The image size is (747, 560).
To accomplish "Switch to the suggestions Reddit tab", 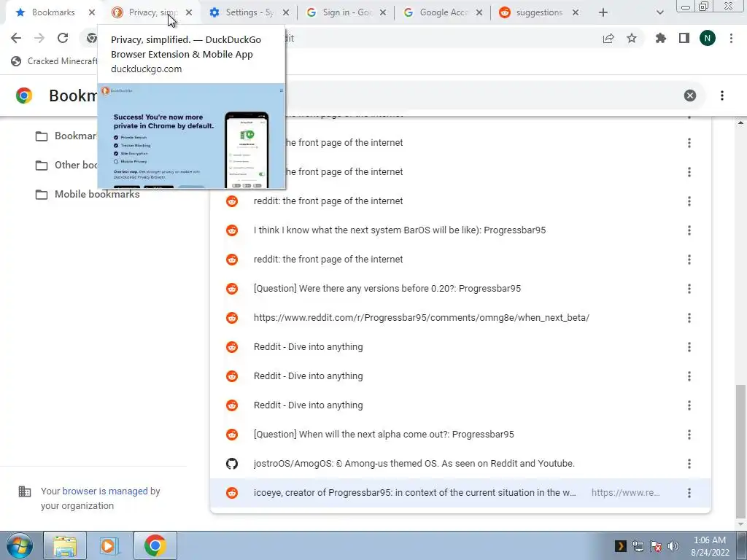I will (538, 12).
